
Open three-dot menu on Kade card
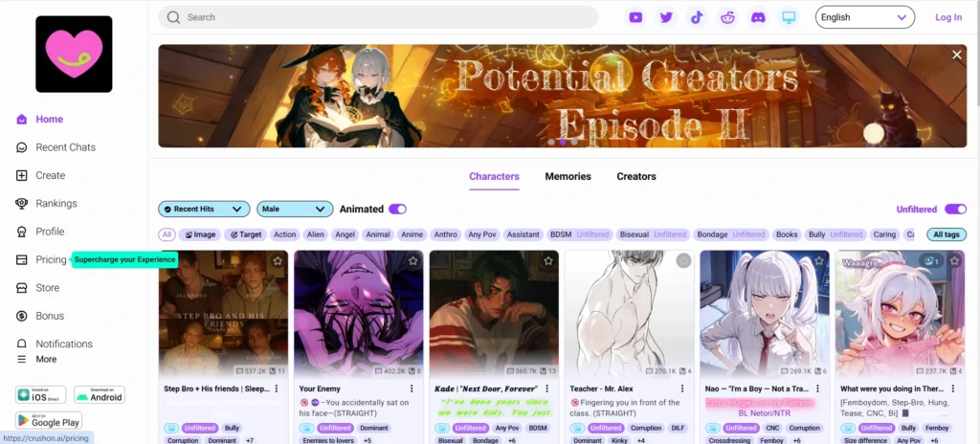coord(546,388)
